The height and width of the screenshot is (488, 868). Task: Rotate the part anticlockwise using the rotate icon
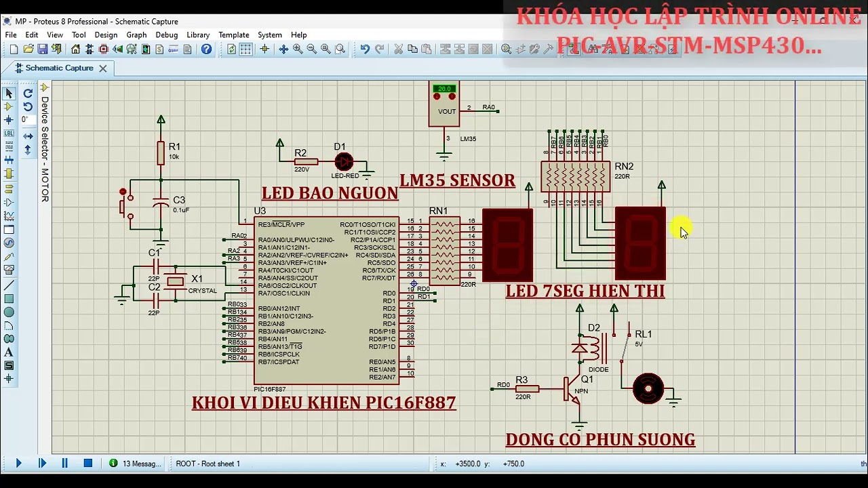28,106
